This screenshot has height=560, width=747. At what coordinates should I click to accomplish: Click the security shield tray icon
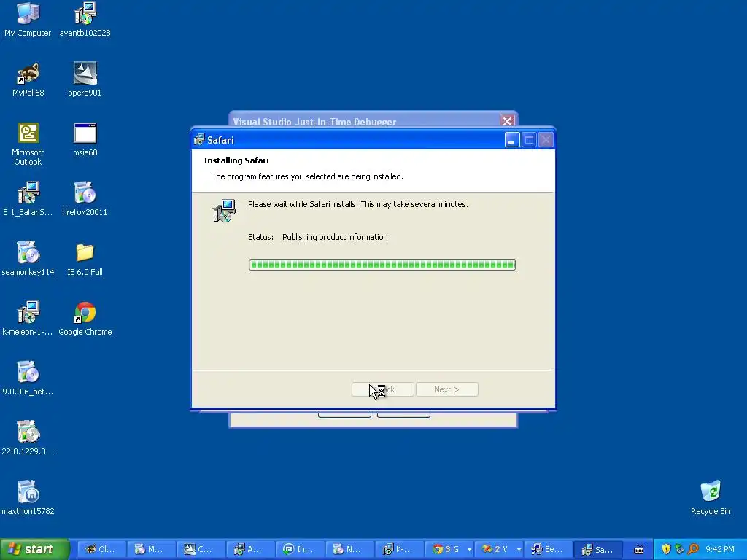(x=666, y=549)
